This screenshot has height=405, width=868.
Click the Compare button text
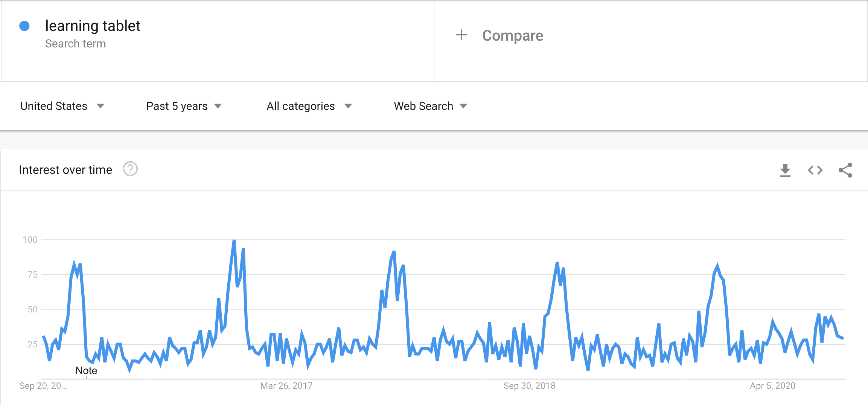pos(512,36)
